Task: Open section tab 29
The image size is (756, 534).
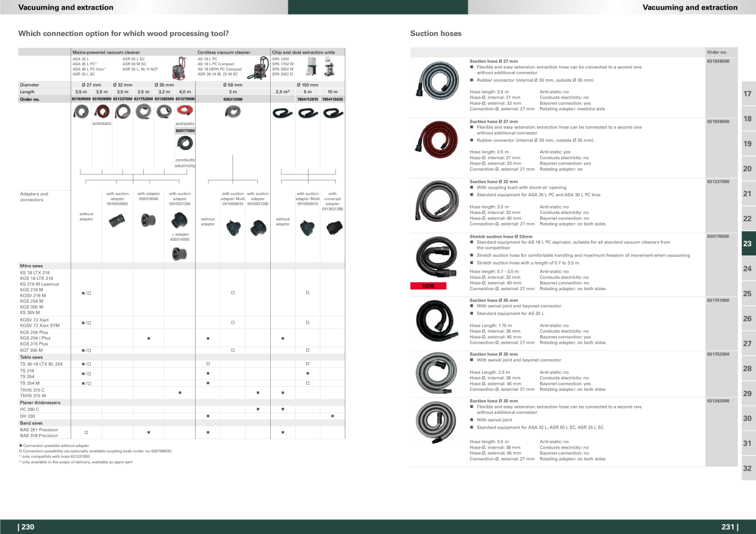Action: point(748,394)
